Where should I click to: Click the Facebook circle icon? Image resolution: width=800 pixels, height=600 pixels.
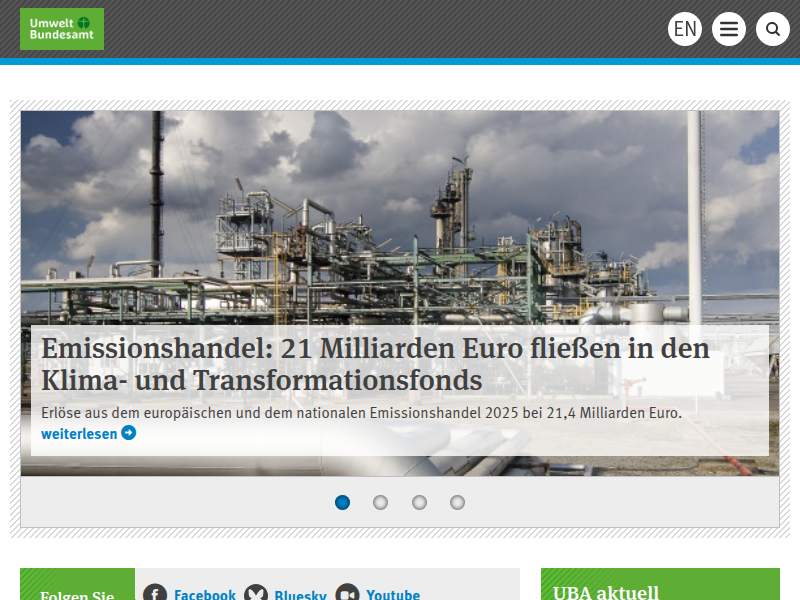coord(155,594)
